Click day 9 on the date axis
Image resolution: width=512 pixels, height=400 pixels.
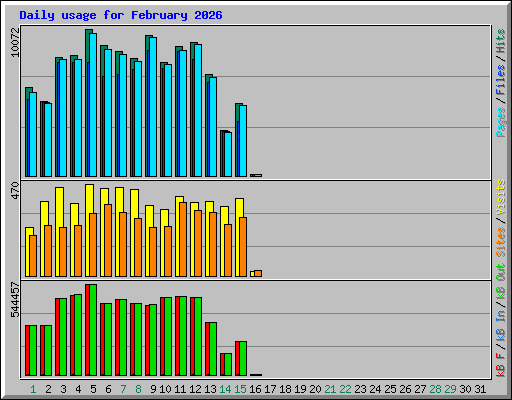(x=153, y=389)
